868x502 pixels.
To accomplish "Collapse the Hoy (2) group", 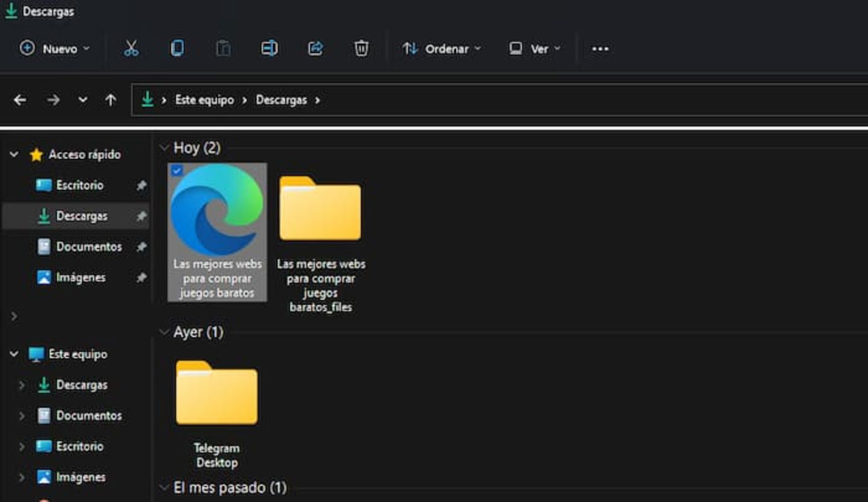I will pyautogui.click(x=164, y=148).
